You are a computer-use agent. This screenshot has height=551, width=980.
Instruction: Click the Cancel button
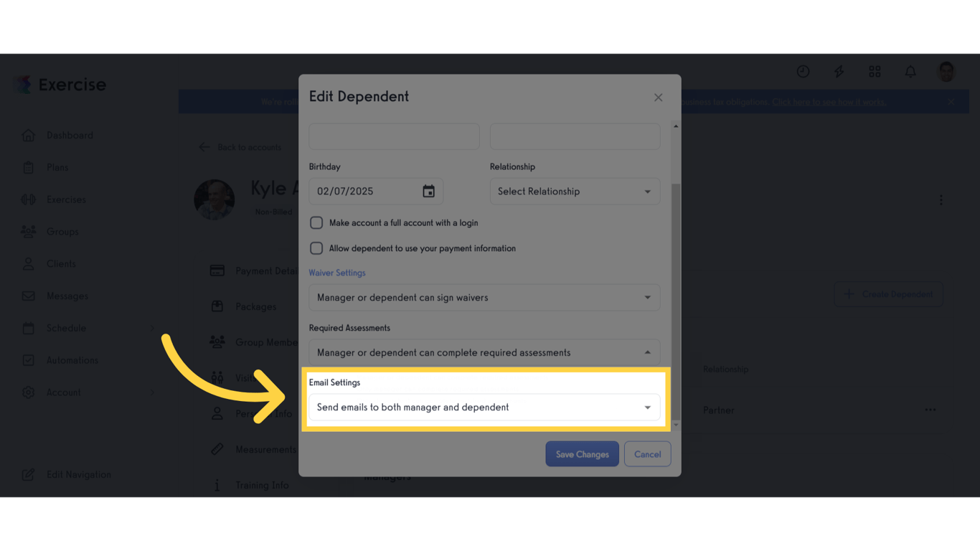647,453
